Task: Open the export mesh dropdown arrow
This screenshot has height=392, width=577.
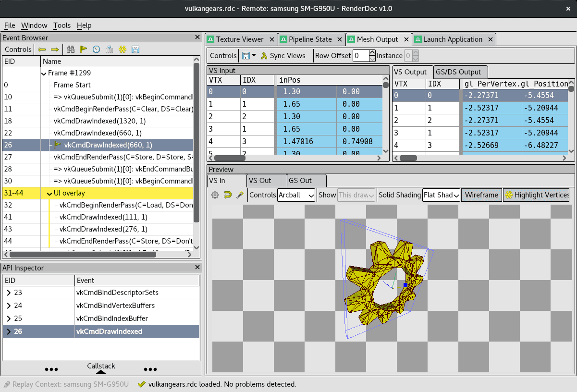Action: point(254,56)
